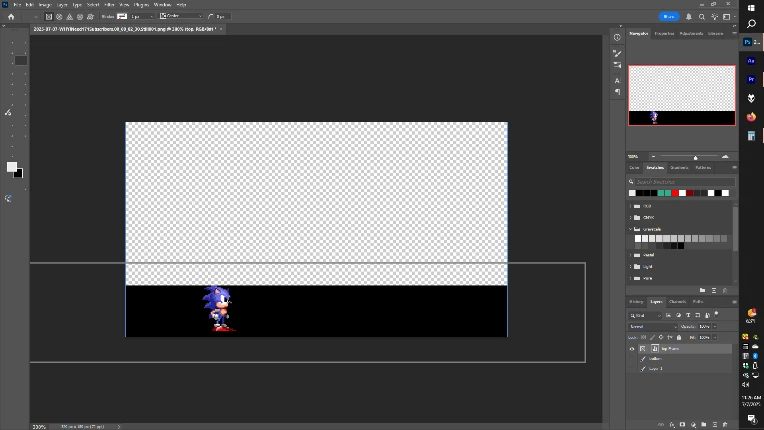Open the Layers panel flyout menu
The height and width of the screenshot is (430, 764).
click(x=734, y=302)
